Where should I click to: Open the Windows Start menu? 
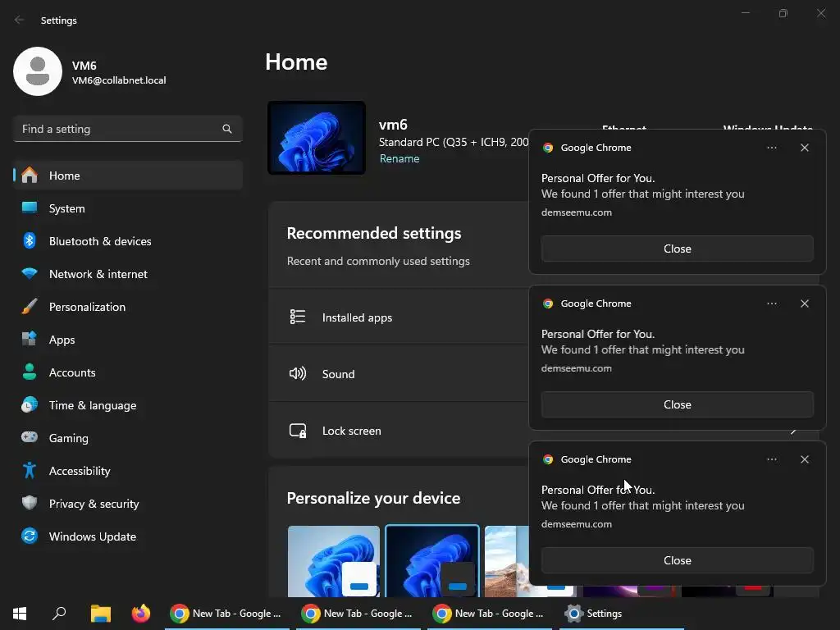pos(20,614)
